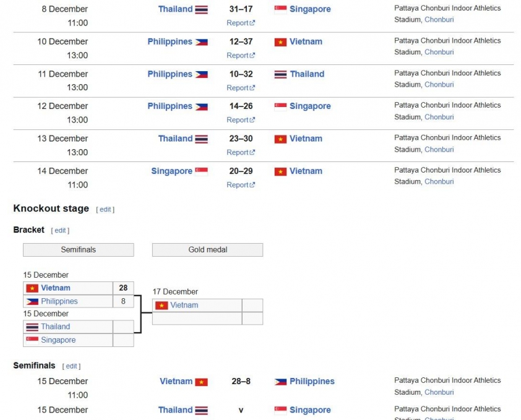
Task: Click Thailand flag in the bracket
Action: [32, 327]
